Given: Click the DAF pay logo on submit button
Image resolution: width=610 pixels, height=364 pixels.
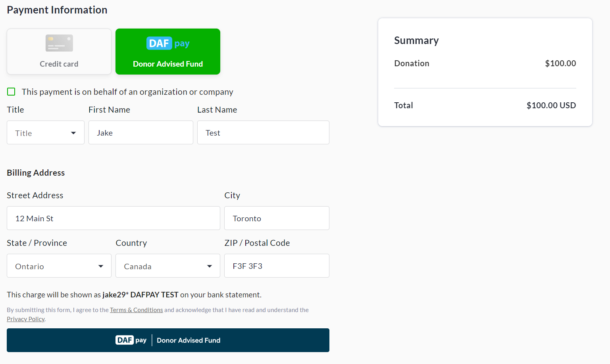Looking at the screenshot, I should [x=131, y=340].
